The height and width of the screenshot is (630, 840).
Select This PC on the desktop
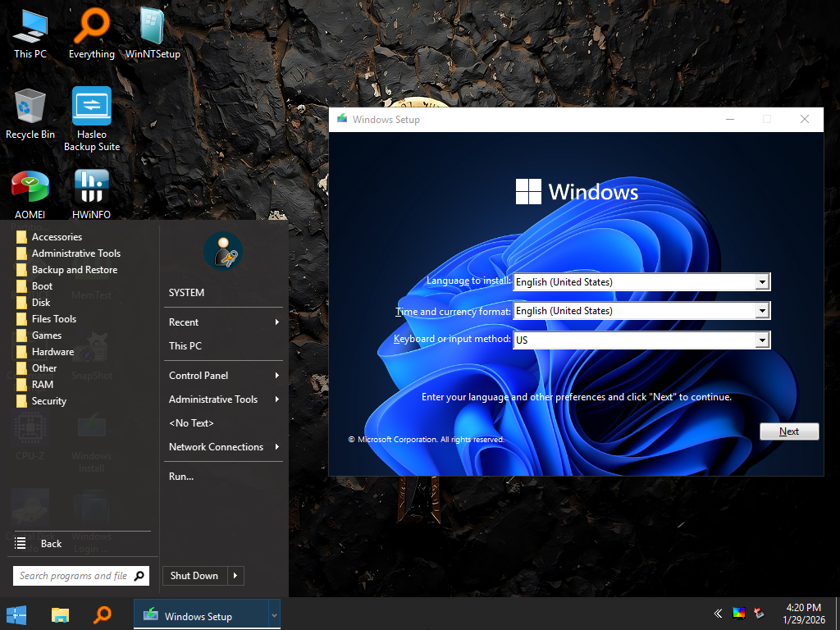(30, 25)
